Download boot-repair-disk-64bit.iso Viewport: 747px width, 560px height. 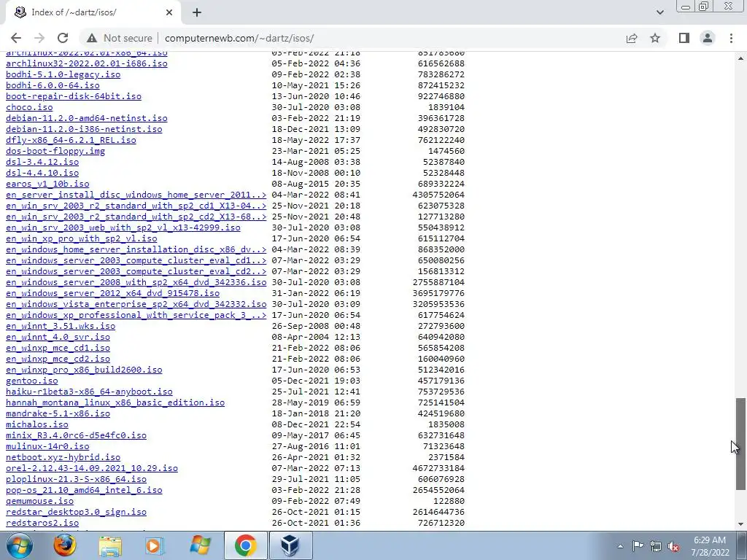tap(74, 96)
